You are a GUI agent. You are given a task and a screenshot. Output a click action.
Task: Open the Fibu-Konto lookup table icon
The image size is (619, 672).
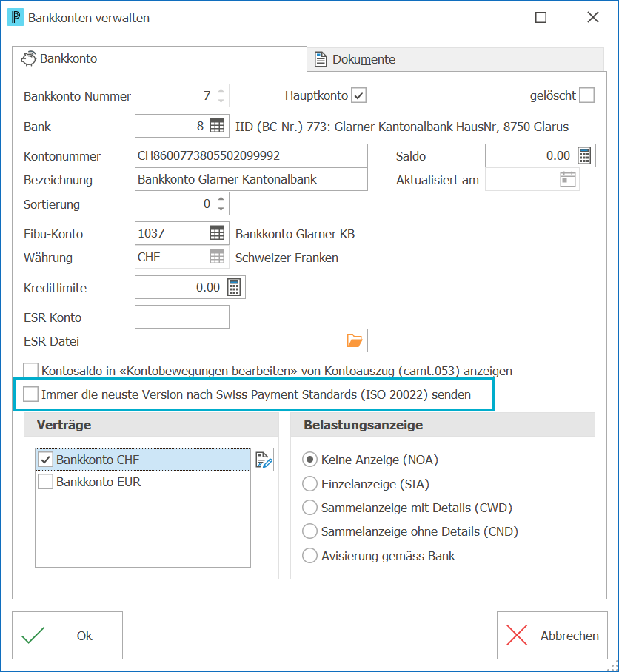click(x=217, y=233)
